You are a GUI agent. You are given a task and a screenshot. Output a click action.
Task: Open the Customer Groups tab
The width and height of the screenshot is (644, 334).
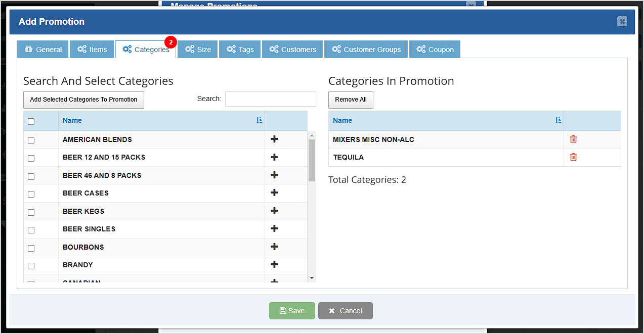[x=366, y=49]
